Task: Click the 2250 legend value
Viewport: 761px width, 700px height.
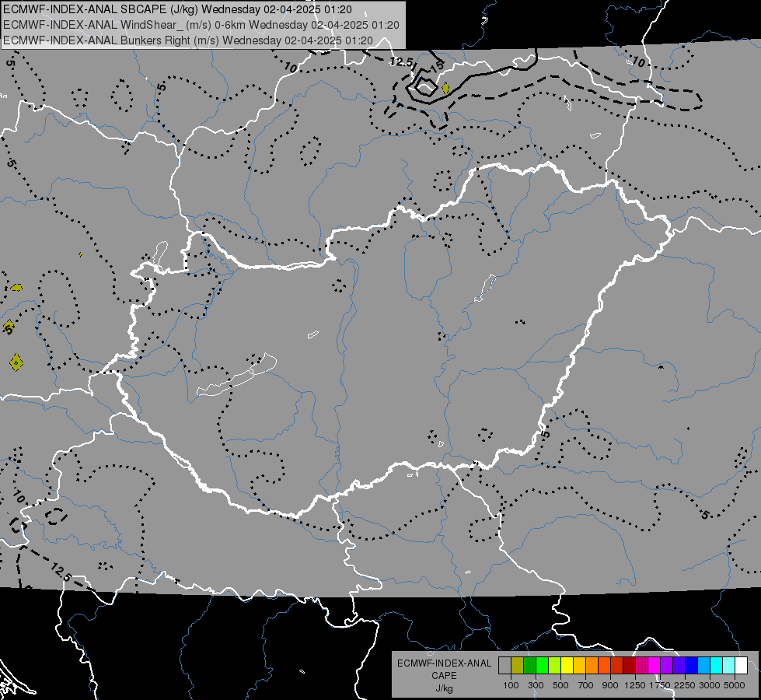Action: click(686, 685)
